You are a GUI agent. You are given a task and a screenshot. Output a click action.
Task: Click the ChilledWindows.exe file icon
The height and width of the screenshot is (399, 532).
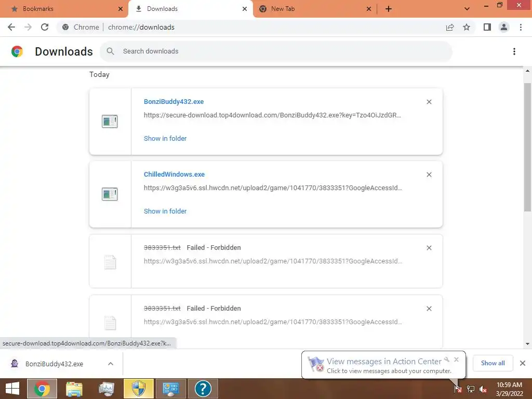click(x=110, y=194)
